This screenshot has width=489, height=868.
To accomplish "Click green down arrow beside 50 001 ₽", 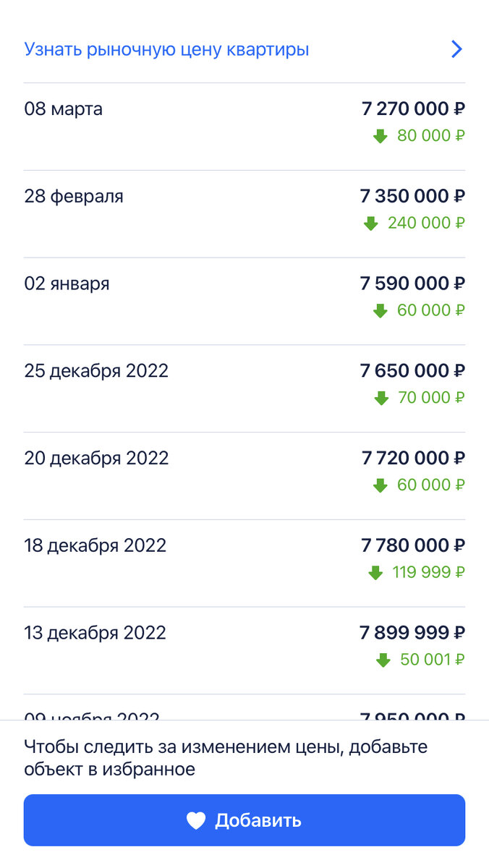I will [383, 660].
